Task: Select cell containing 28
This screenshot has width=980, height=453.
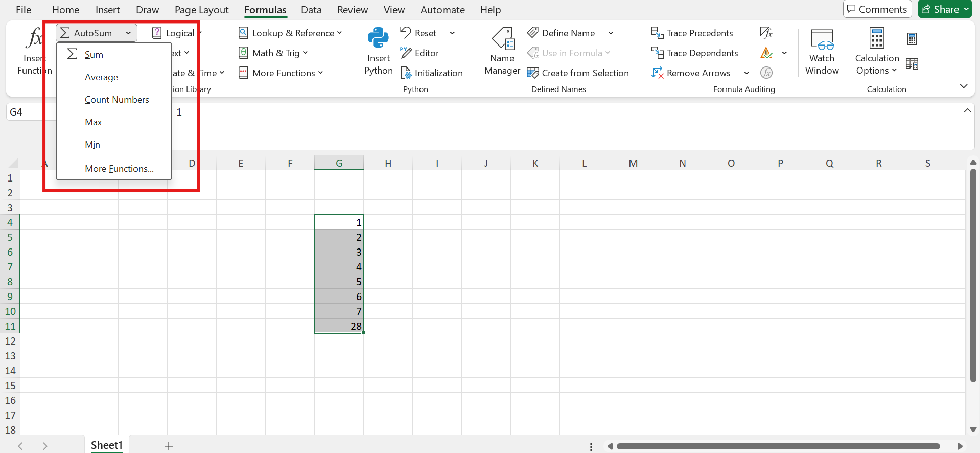Action: [339, 326]
